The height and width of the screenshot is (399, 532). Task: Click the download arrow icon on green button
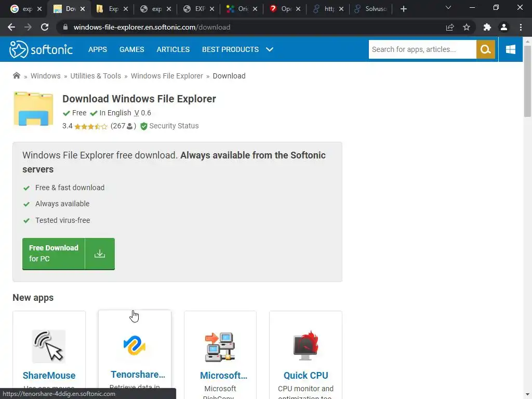(x=100, y=254)
